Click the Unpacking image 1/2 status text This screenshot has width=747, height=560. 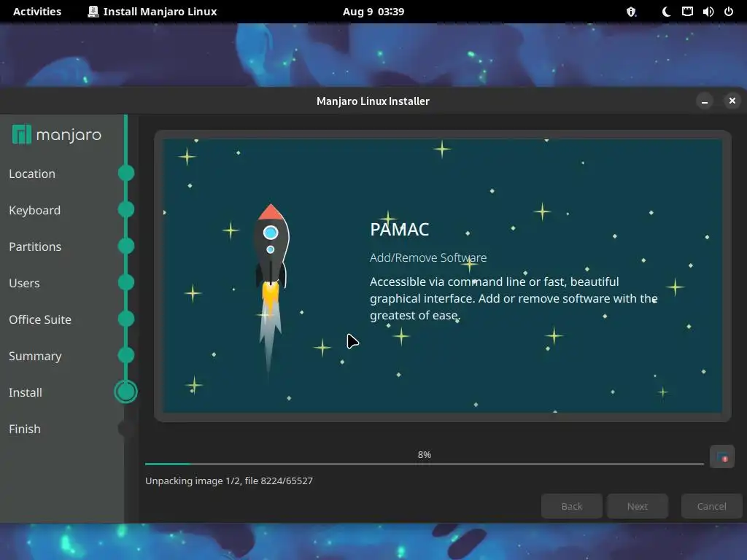pyautogui.click(x=229, y=481)
